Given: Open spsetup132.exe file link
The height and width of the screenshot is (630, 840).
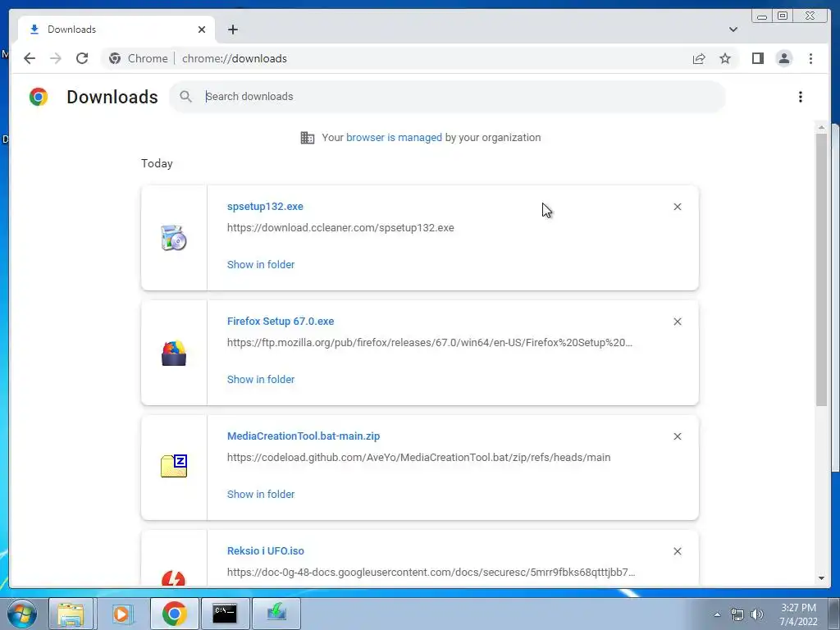Looking at the screenshot, I should (x=265, y=206).
